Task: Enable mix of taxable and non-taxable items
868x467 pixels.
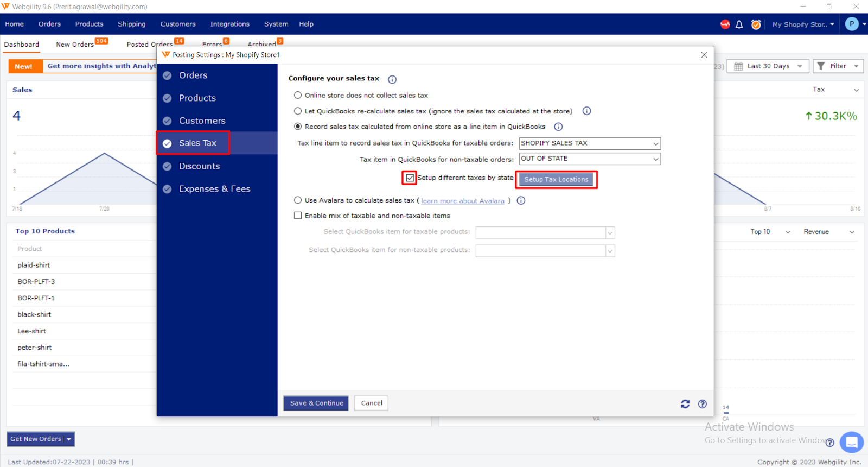Action: click(x=298, y=216)
